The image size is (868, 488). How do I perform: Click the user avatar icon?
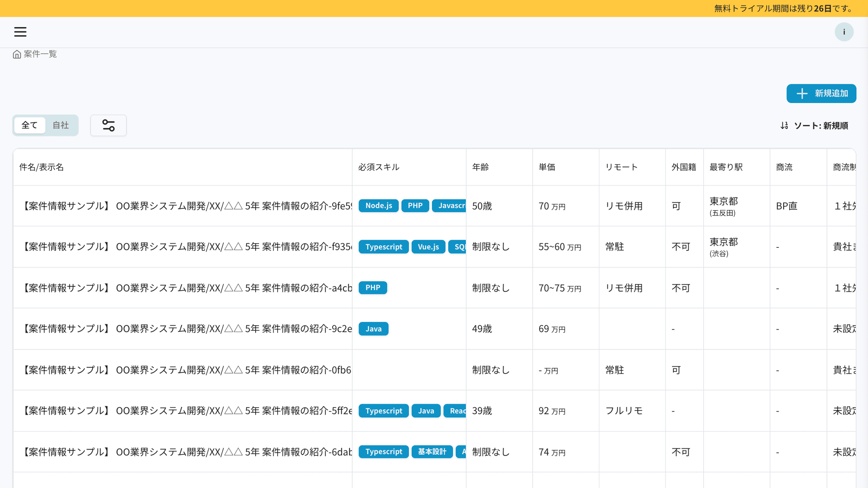844,32
